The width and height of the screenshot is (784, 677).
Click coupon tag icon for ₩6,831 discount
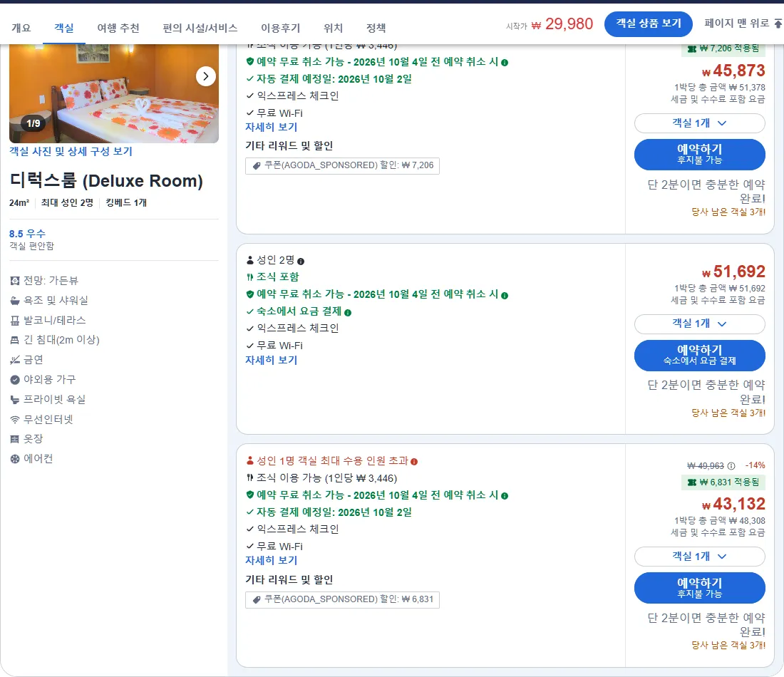(257, 599)
